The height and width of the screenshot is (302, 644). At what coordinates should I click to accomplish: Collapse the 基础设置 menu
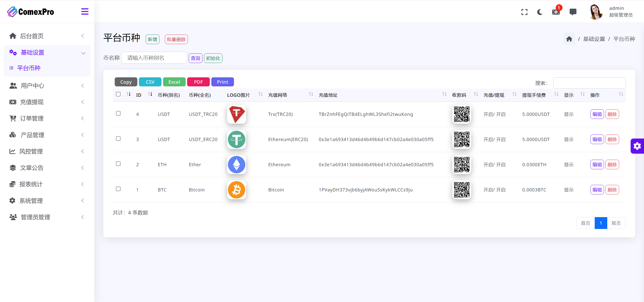[x=47, y=53]
